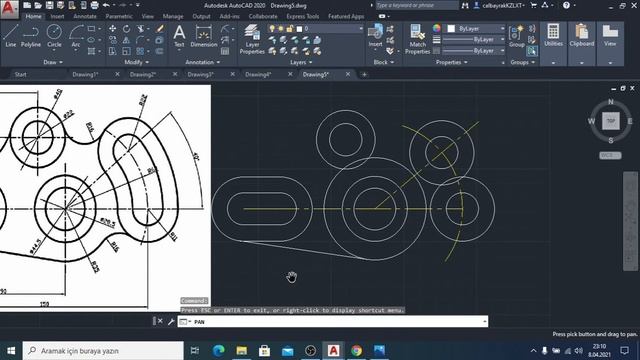
Task: Activate the Trim tool in Modify panel
Action: point(140,29)
